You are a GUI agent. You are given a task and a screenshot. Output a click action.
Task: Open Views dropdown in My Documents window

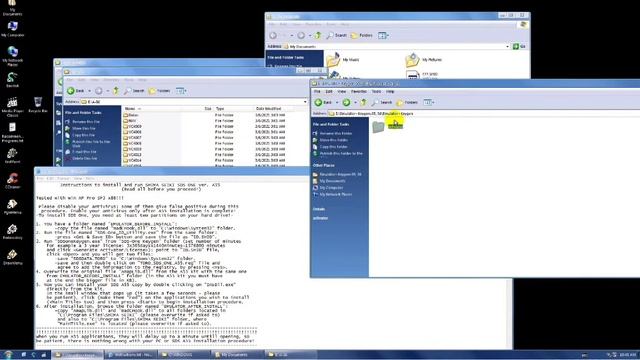click(383, 36)
